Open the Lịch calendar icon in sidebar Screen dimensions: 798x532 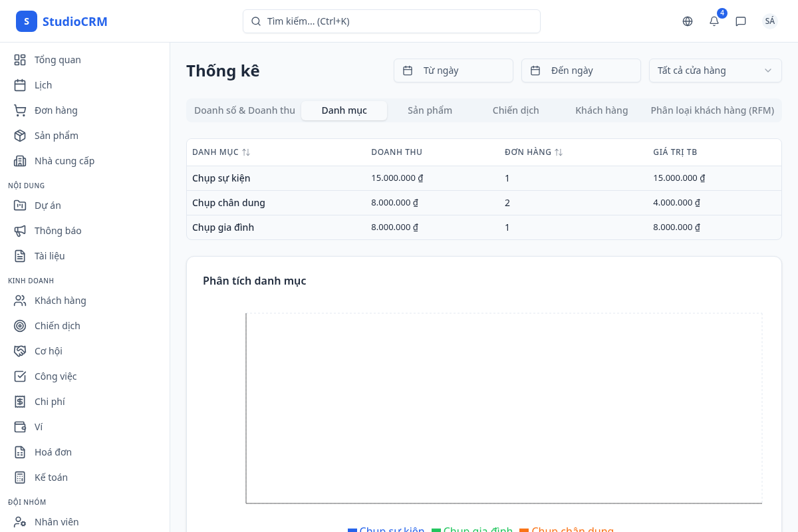pos(20,85)
